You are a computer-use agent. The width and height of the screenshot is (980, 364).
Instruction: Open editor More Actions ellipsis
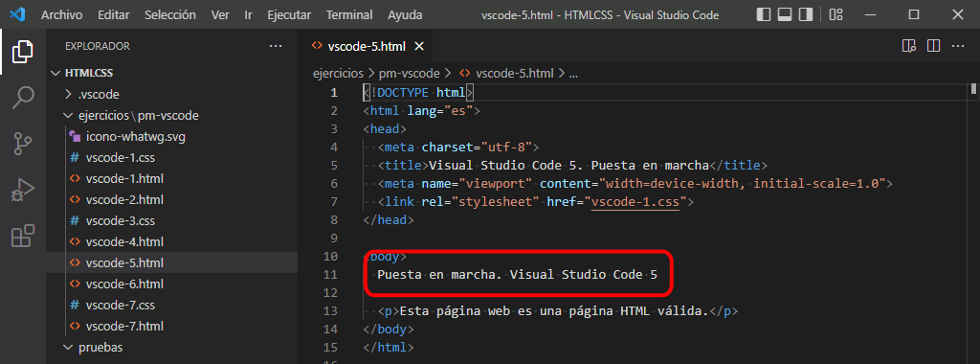[957, 46]
